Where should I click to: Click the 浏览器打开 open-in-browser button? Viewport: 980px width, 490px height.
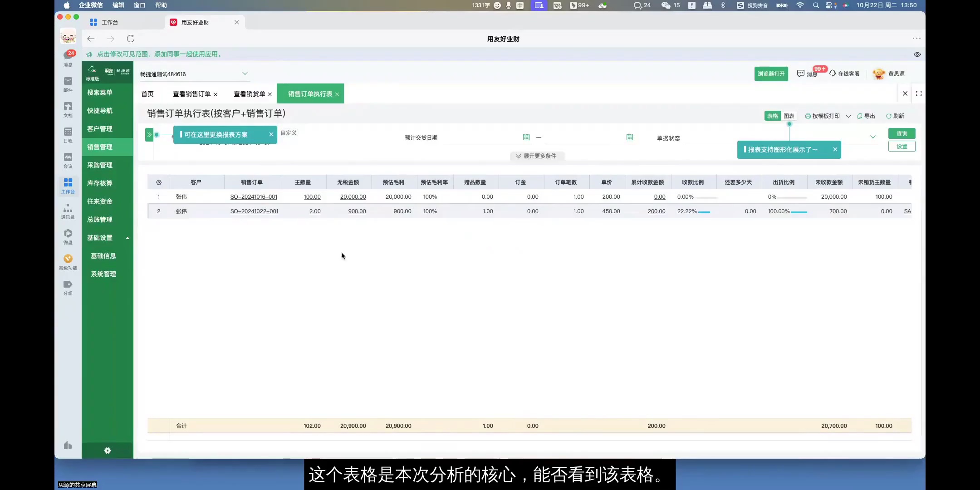coord(771,73)
